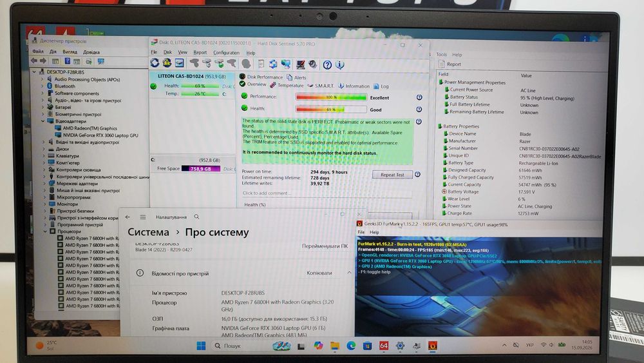The image size is (644, 363).
Task: Click the scan hardware monitor icon in Device Manager
Action: coord(100,61)
